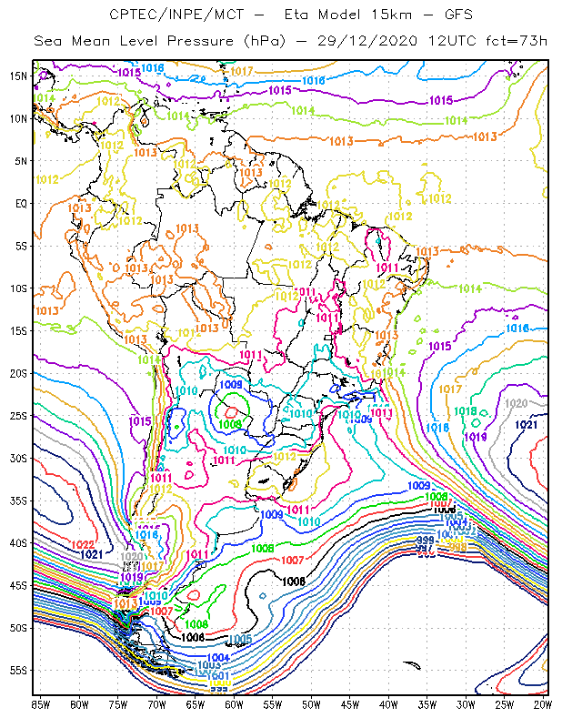Select the "65W" longitude axis label
This screenshot has height=728, width=562.
[195, 705]
